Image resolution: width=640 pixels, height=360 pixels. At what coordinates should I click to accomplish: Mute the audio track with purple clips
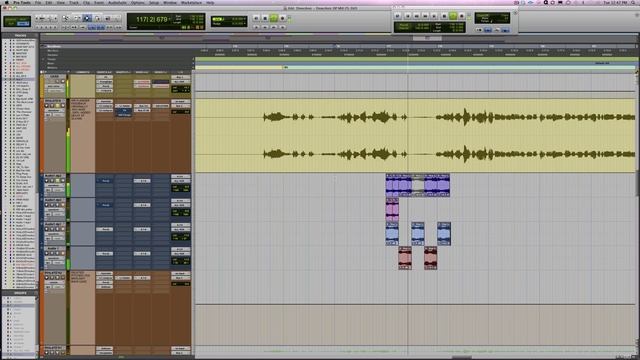[63, 180]
